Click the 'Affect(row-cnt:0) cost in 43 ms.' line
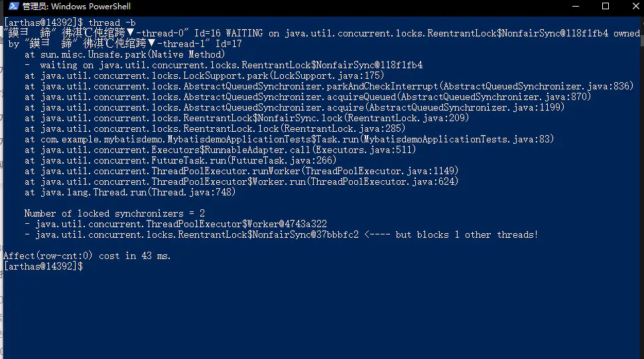Screen dimensions: 644x359 [x=87, y=256]
